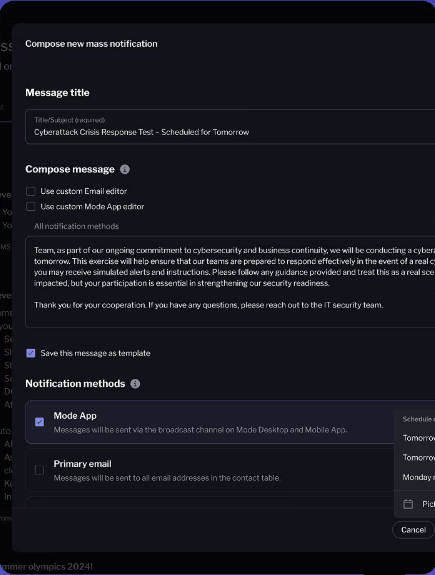Click the Notification methods info icon

(x=135, y=384)
